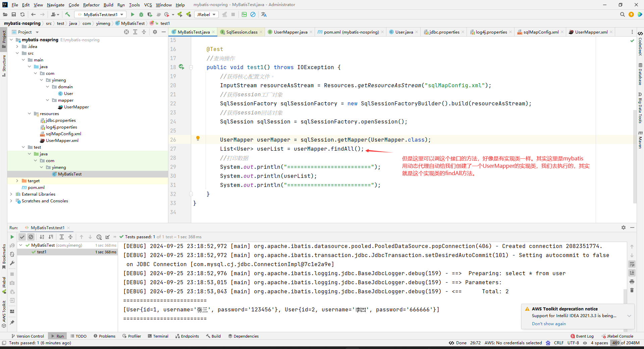The height and width of the screenshot is (349, 644).
Task: Open the Terminal tool window button
Action: point(158,336)
